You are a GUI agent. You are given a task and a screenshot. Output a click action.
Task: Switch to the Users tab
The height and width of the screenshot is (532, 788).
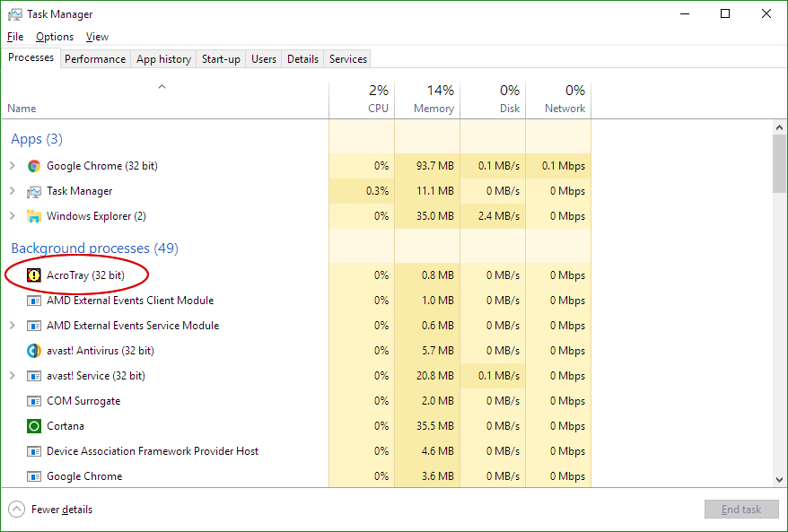tap(264, 59)
